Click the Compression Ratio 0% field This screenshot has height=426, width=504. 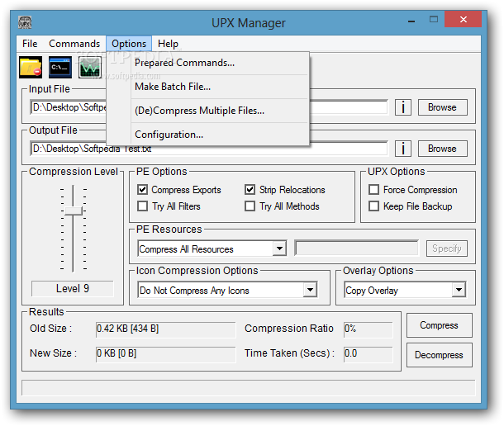tap(368, 329)
